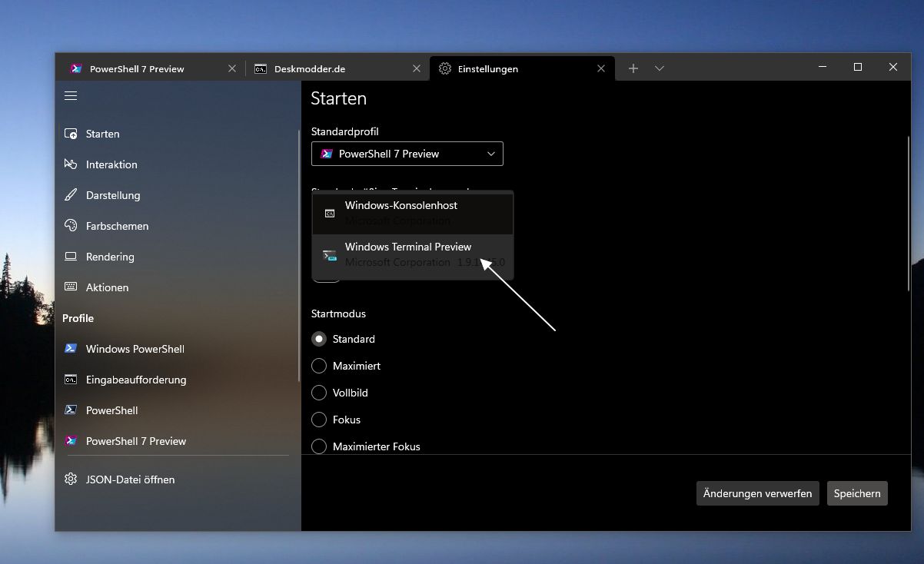This screenshot has width=924, height=564.
Task: Click JSON-Datei öffnen
Action: [177, 479]
